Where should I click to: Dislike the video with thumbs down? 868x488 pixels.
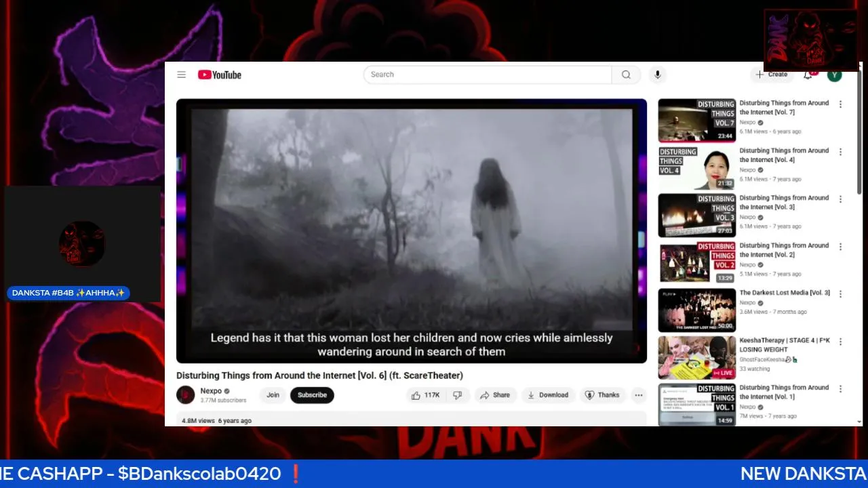point(458,395)
